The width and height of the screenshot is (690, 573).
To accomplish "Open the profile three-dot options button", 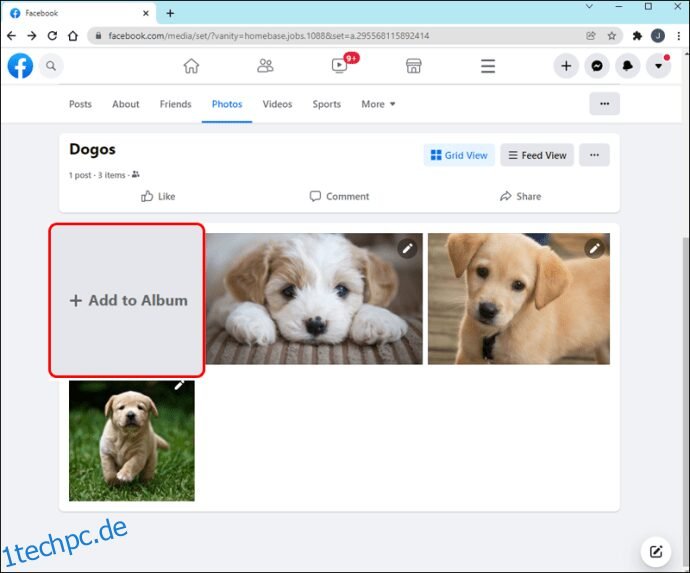I will (x=605, y=104).
